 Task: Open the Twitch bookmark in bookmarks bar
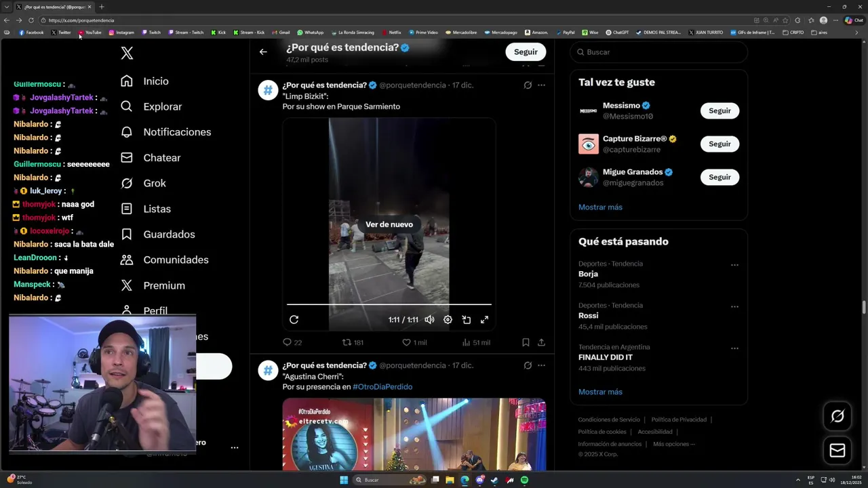pos(151,33)
